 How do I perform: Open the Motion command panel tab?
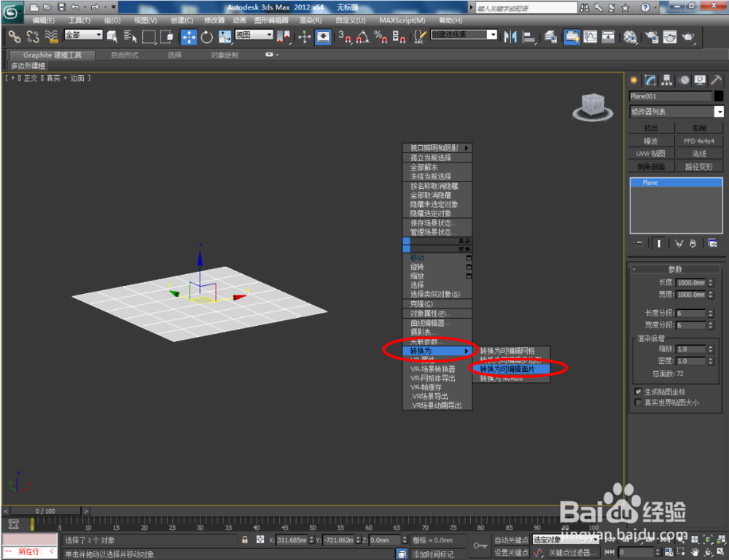[x=684, y=80]
